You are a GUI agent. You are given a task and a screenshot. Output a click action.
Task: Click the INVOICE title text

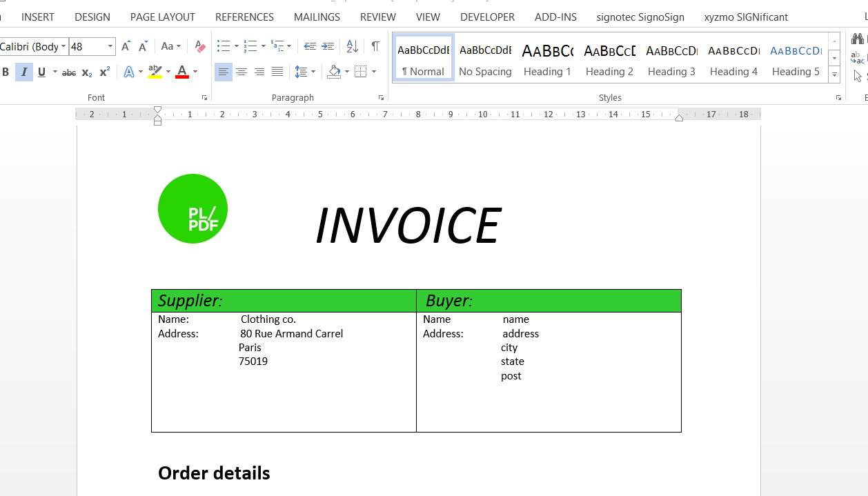click(x=408, y=226)
